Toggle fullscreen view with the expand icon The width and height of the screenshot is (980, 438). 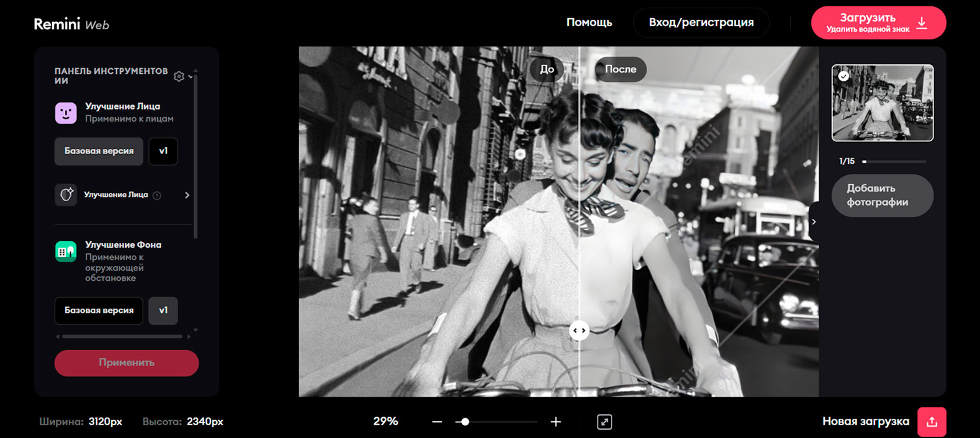click(x=605, y=421)
